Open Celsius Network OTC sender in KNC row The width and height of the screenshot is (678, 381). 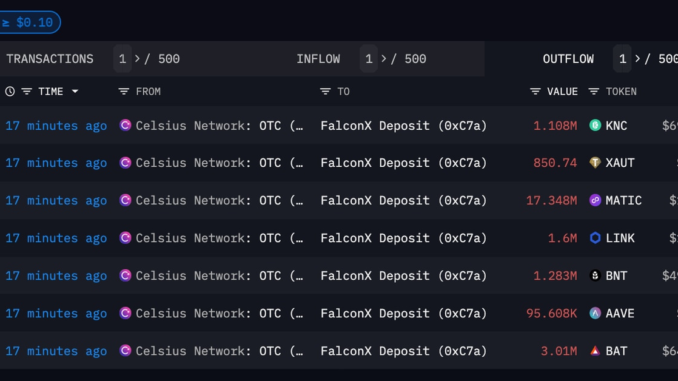(211, 125)
